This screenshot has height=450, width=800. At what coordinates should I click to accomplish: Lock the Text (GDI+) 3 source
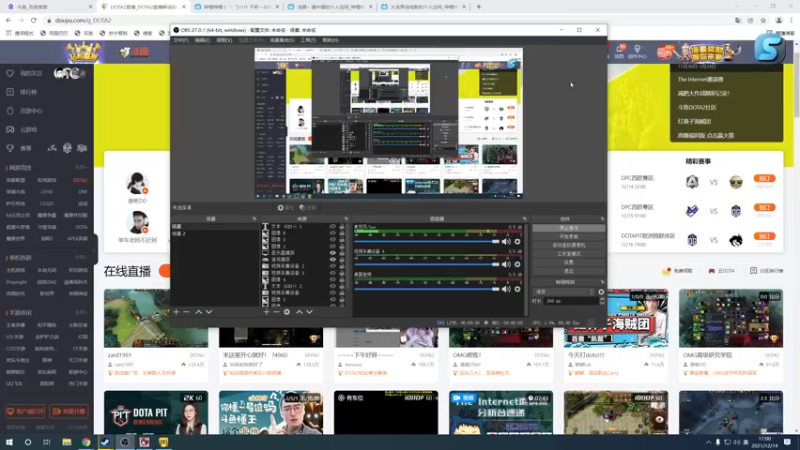(342, 227)
